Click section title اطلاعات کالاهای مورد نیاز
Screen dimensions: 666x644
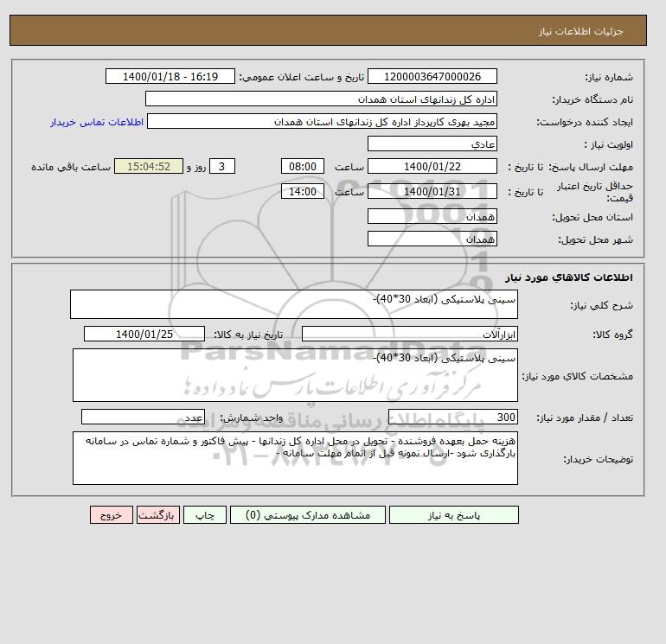coord(569,277)
